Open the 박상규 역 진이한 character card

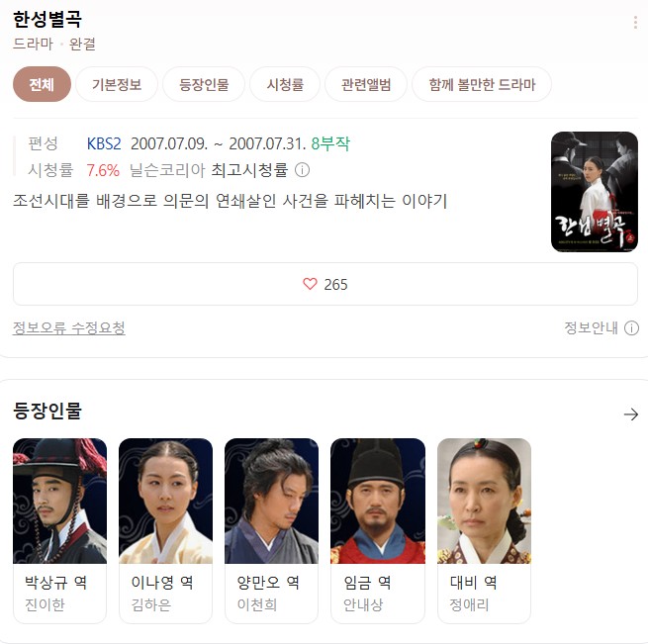pyautogui.click(x=60, y=531)
